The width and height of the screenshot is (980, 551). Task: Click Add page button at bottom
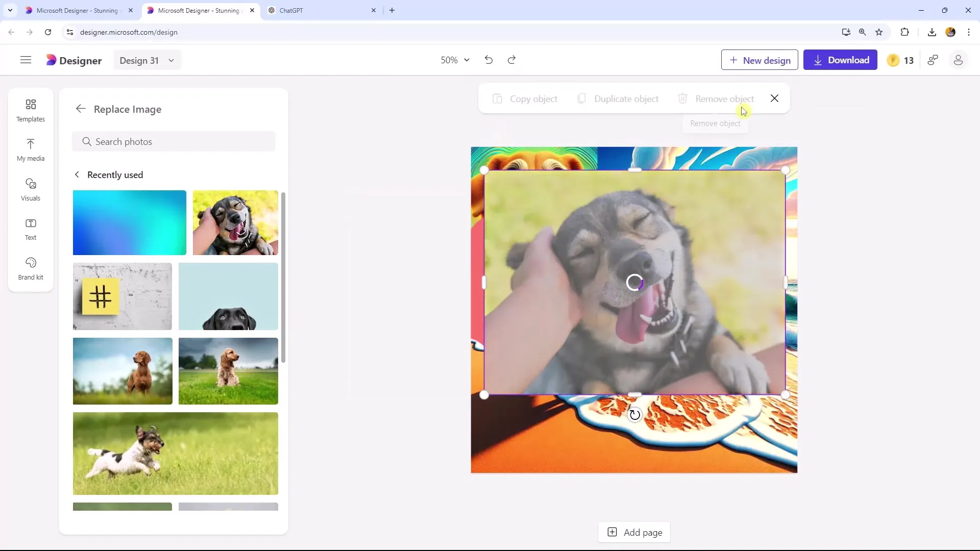point(635,532)
